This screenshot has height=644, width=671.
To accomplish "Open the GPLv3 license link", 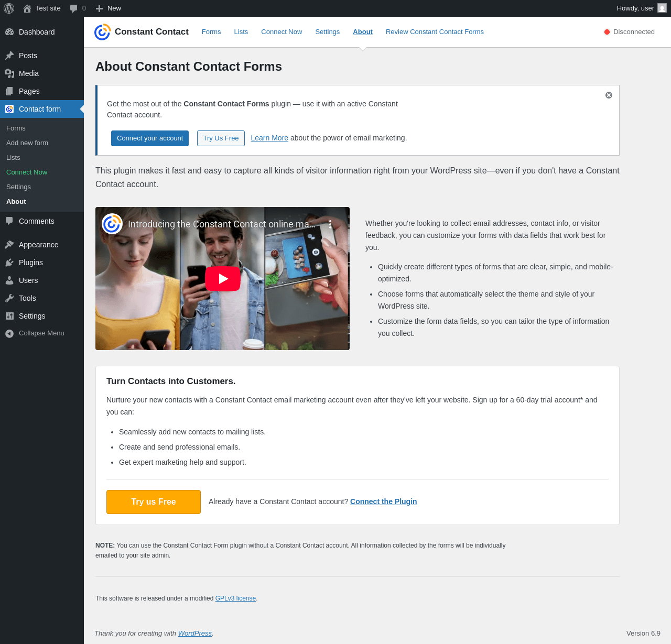I will point(235,598).
